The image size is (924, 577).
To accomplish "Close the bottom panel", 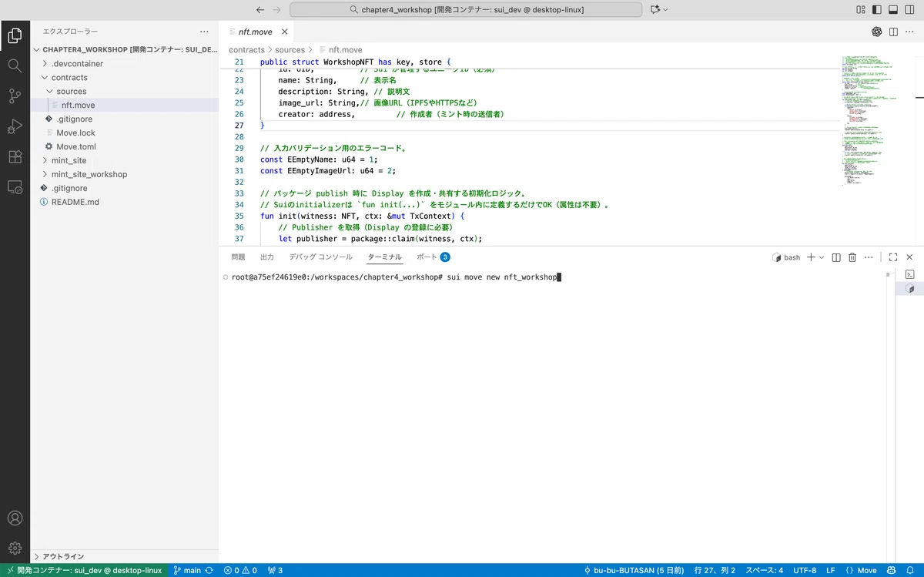I will [x=909, y=257].
